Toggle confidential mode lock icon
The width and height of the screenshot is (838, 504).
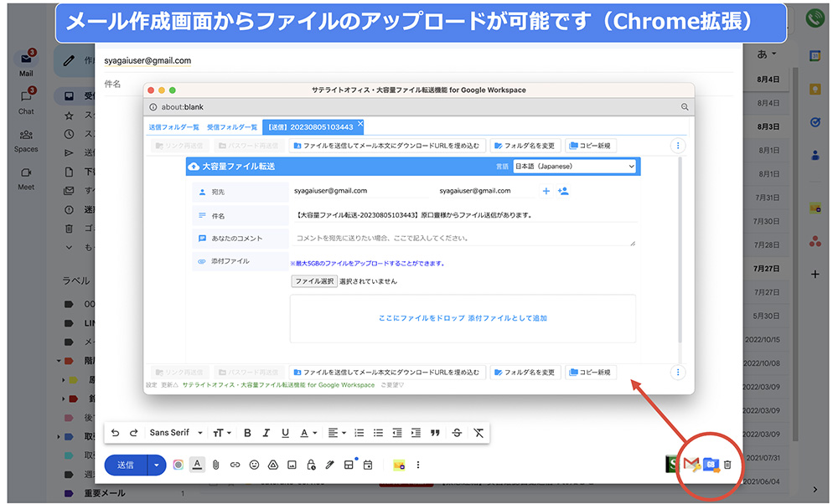click(311, 465)
